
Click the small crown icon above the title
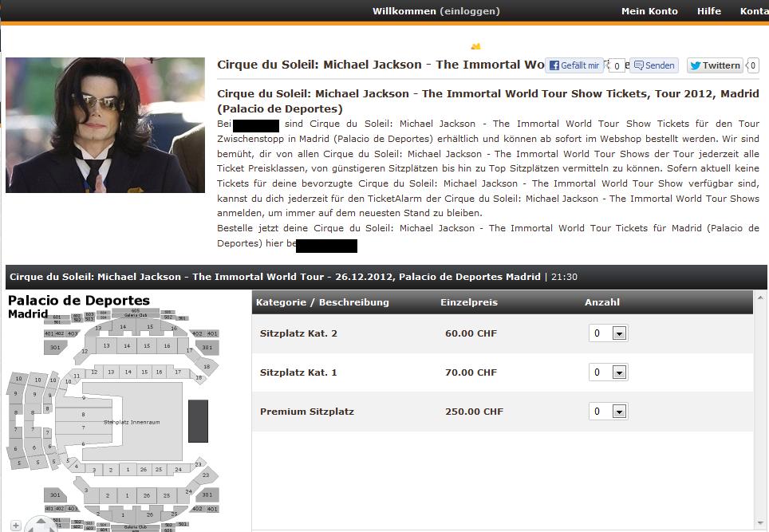click(475, 46)
